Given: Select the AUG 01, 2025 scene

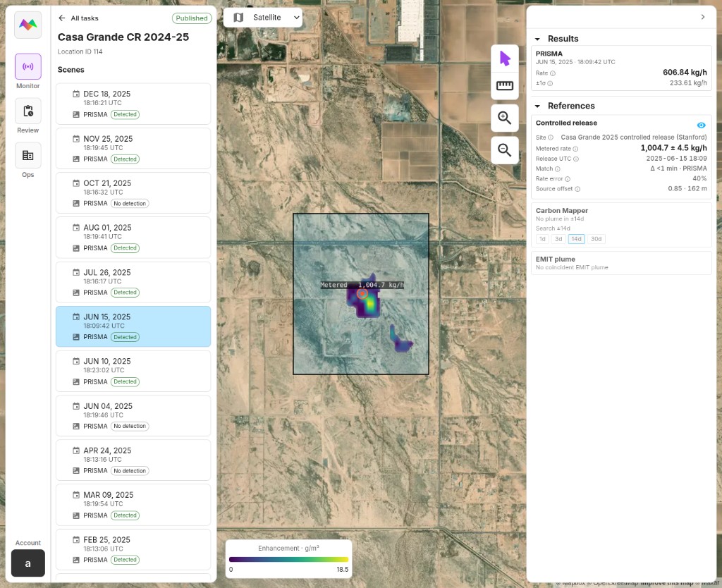Looking at the screenshot, I should 133,237.
